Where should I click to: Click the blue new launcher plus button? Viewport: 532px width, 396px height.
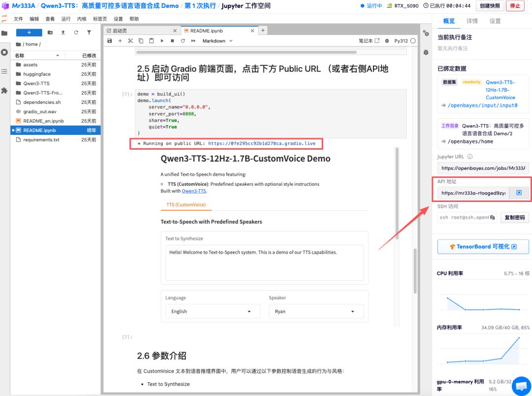tap(29, 33)
